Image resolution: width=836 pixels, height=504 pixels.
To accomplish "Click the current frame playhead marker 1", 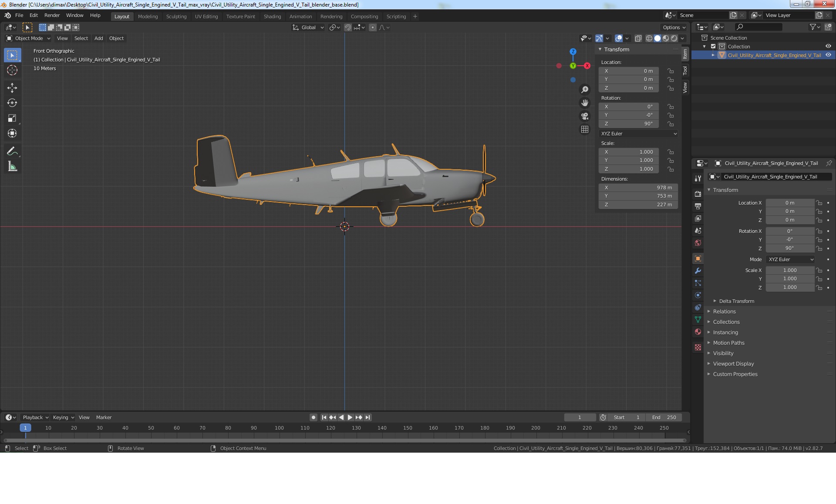I will (x=25, y=428).
